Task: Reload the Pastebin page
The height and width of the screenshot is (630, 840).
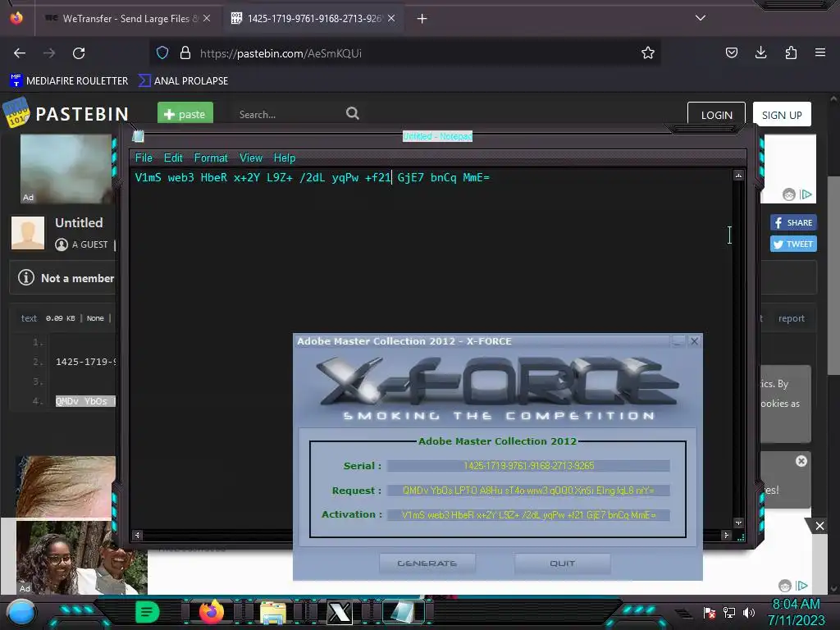Action: [x=79, y=53]
